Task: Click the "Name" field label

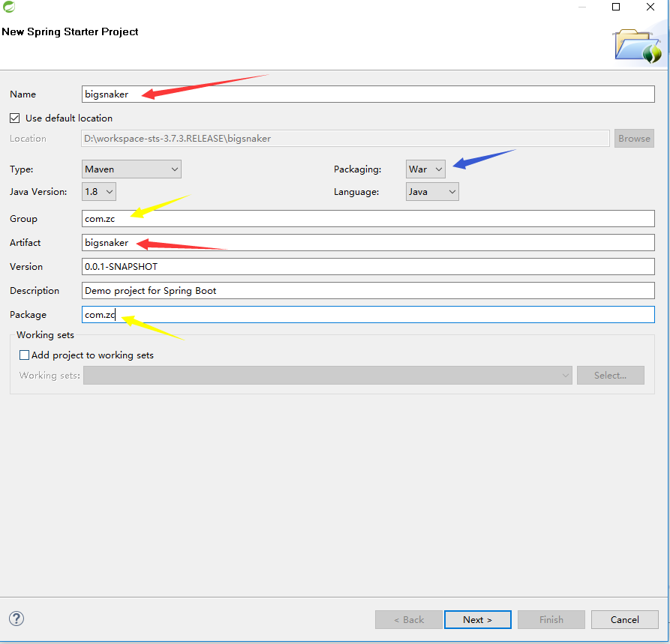Action: click(23, 94)
